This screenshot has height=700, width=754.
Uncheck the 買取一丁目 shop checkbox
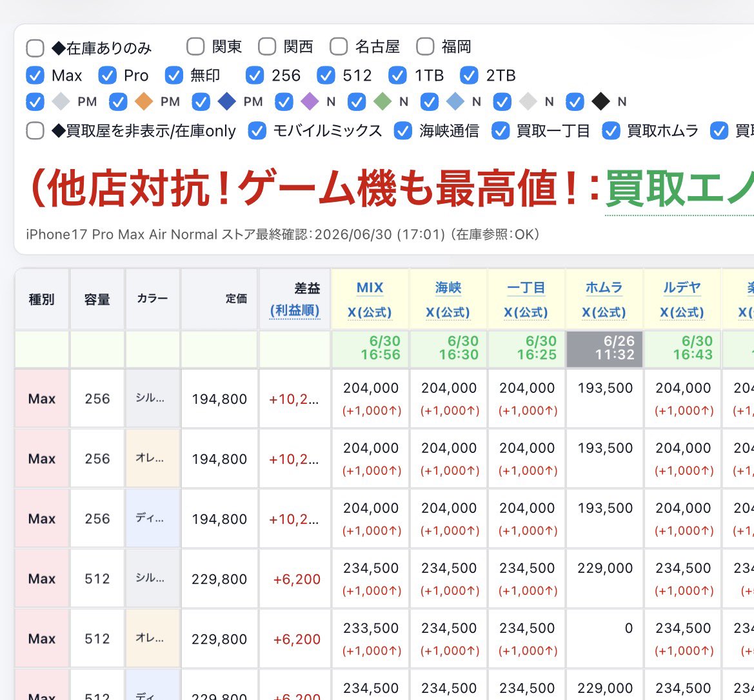click(x=500, y=131)
